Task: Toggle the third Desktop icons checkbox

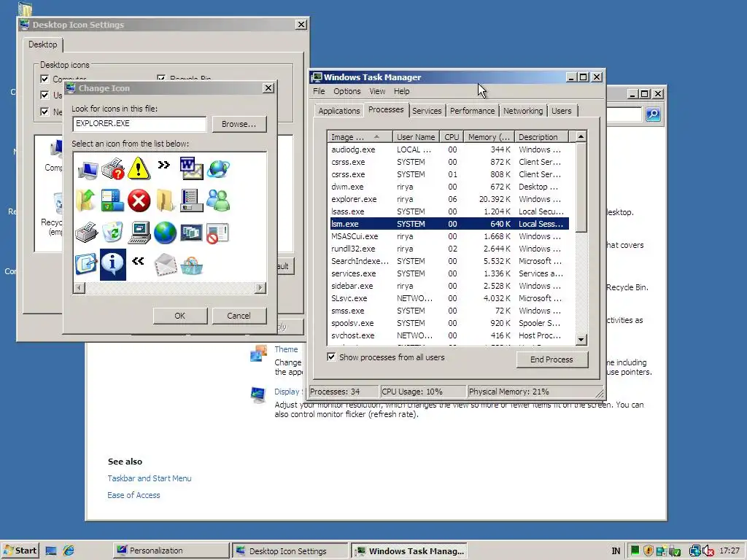Action: pos(44,112)
